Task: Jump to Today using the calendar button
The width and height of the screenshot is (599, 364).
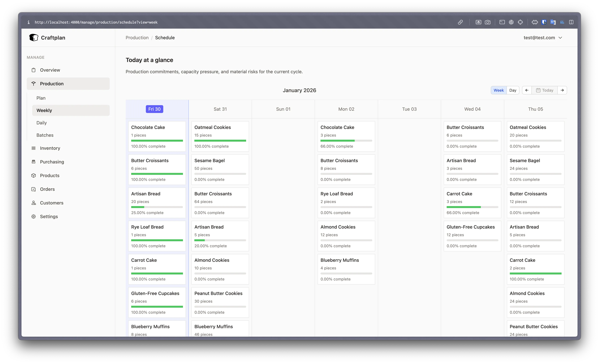Action: [544, 90]
